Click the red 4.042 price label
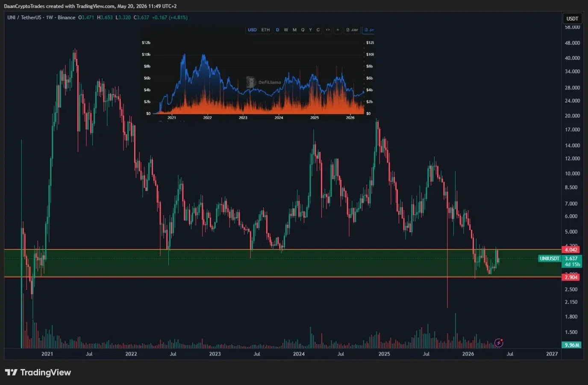The width and height of the screenshot is (588, 385). (571, 250)
